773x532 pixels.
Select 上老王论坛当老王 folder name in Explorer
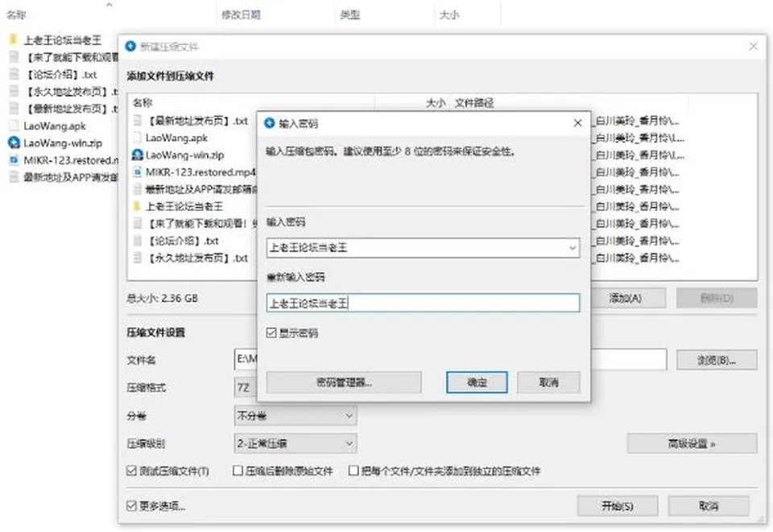[63, 39]
